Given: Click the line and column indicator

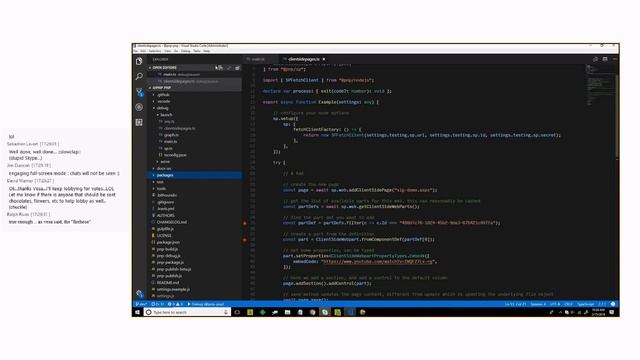Looking at the screenshot, I should click(515, 304).
